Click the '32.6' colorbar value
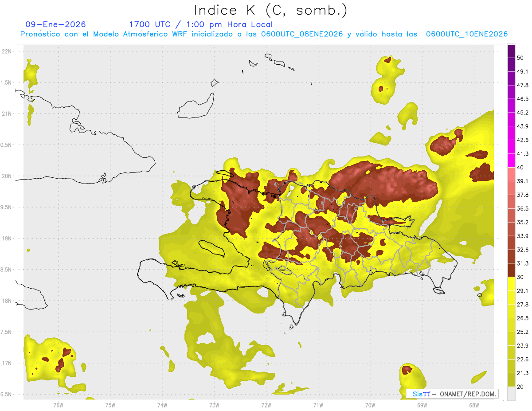532x411 pixels. point(523,250)
